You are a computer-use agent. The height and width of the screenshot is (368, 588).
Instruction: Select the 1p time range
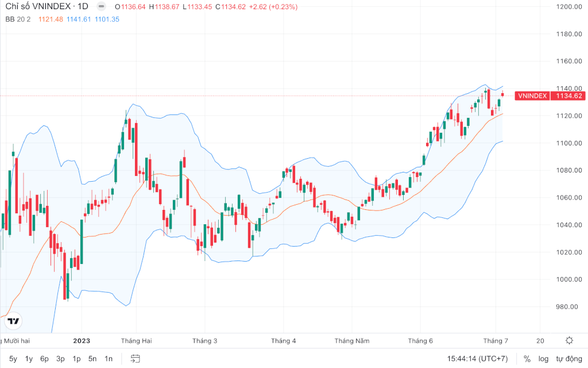(x=76, y=359)
